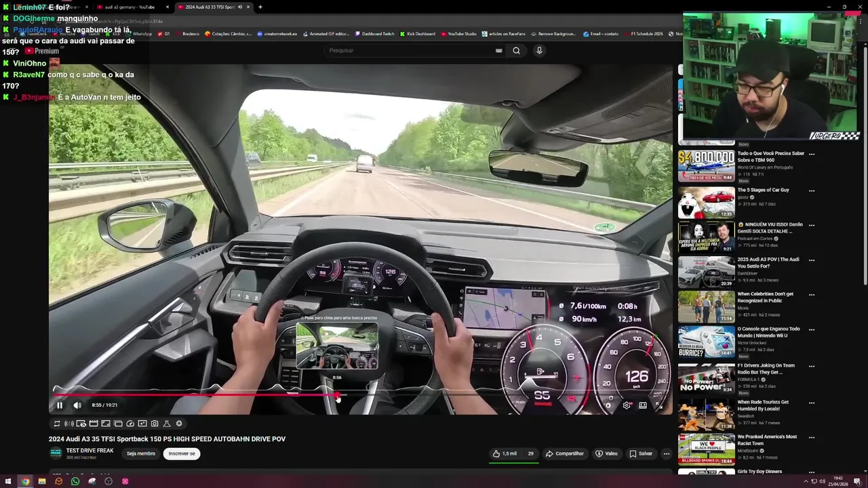Open WhatsApp from the taskbar
This screenshot has width=868, height=488.
point(75,481)
